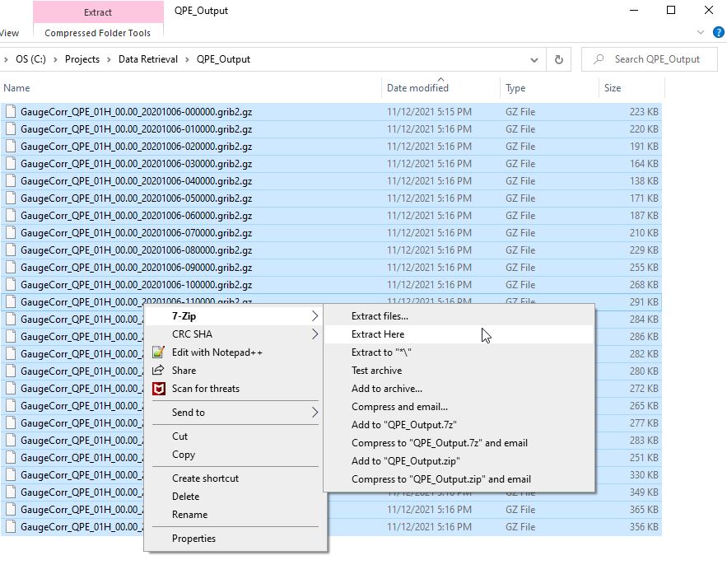727x588 pixels.
Task: Click breadcrumb chevron after Data Retrieval
Action: 188,59
